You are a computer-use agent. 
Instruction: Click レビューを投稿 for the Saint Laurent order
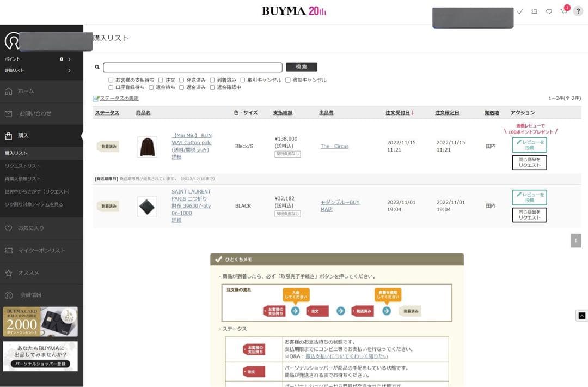tap(530, 197)
